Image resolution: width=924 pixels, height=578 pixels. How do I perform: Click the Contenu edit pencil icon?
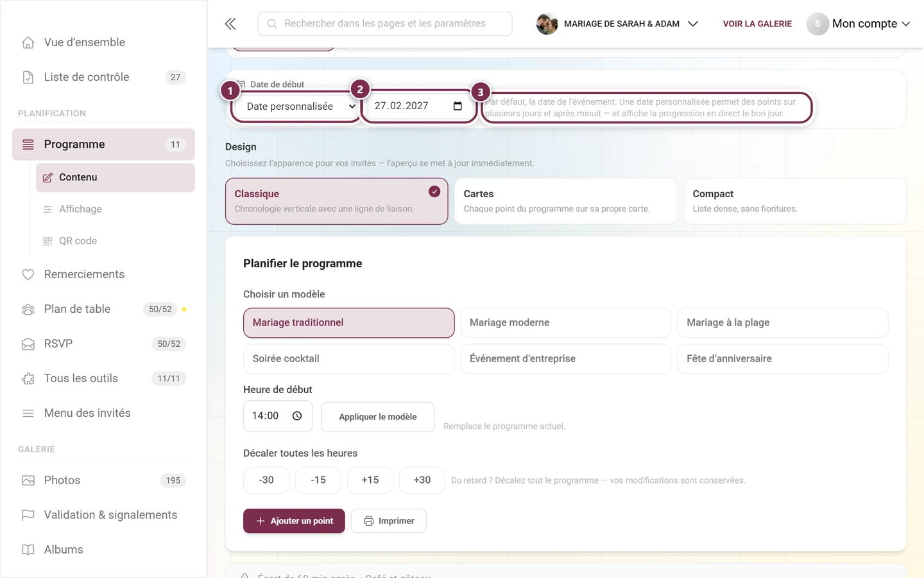[47, 177]
